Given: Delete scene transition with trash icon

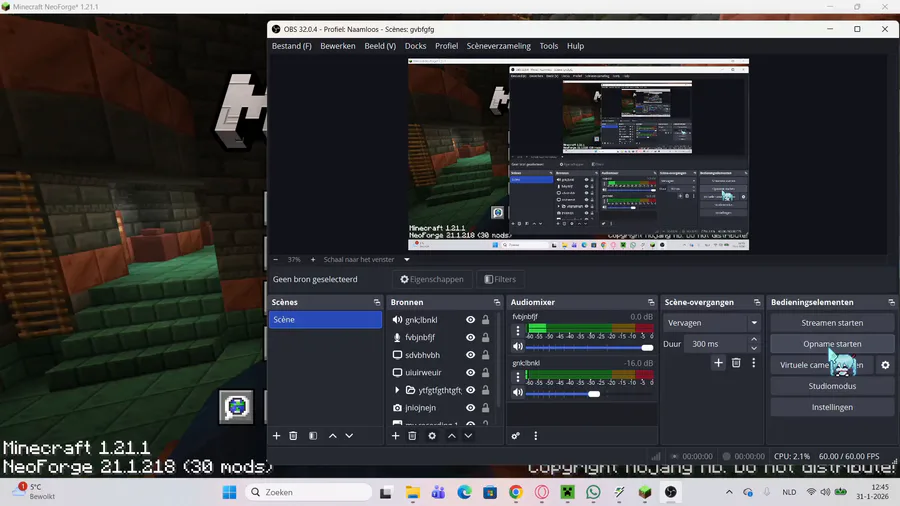Looking at the screenshot, I should [736, 363].
